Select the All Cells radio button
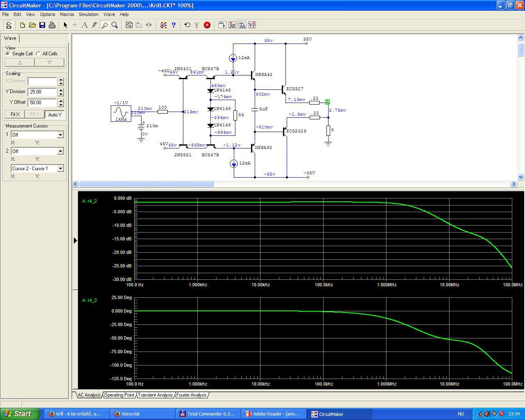This screenshot has width=525, height=420. pos(38,54)
